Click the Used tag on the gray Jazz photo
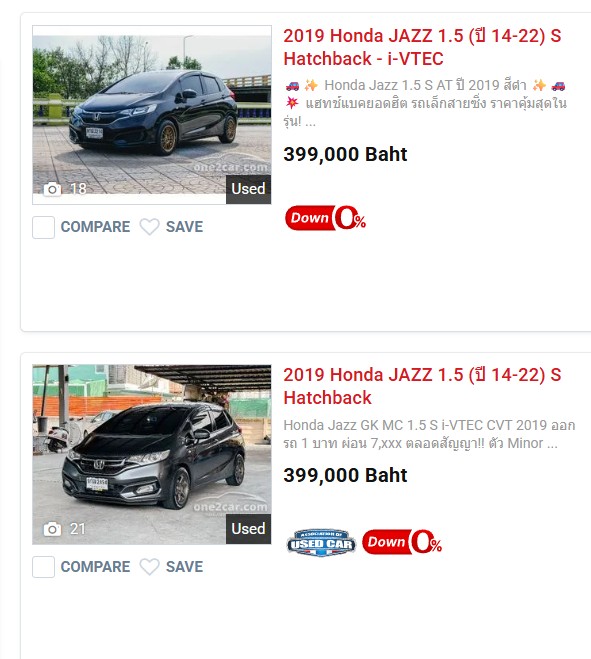591x659 pixels. (x=248, y=529)
